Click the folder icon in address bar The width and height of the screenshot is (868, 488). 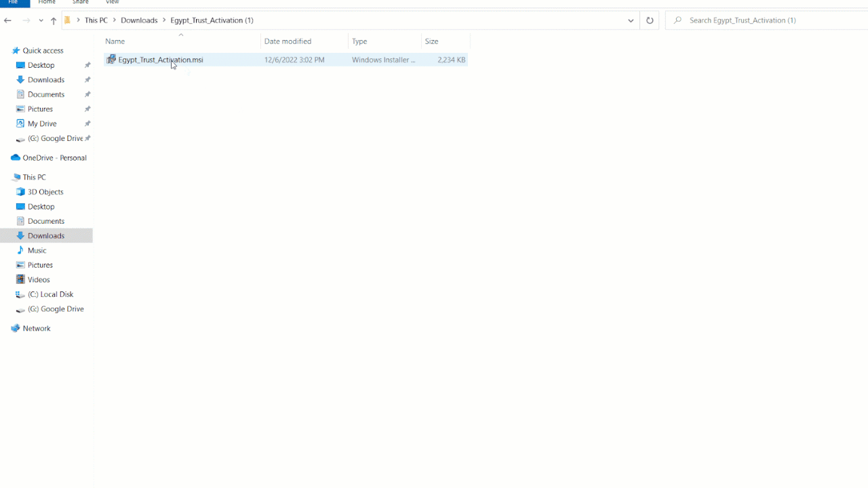point(67,20)
